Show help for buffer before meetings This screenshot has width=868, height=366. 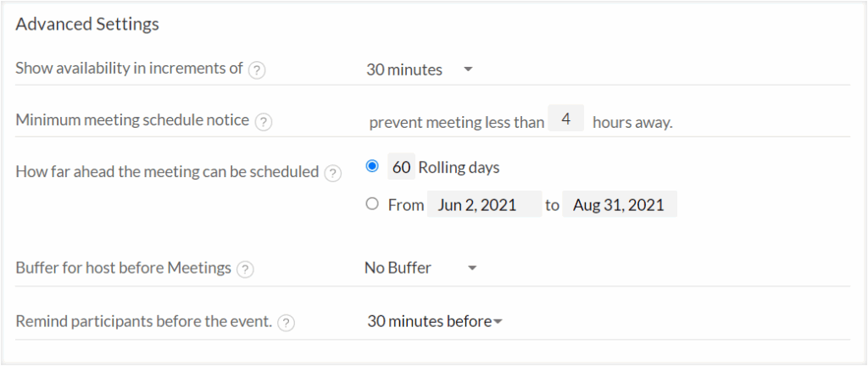(x=245, y=269)
